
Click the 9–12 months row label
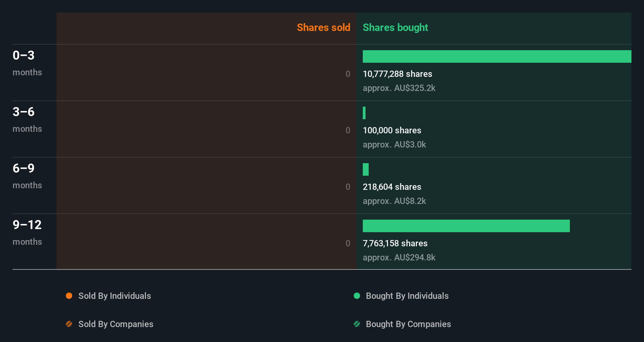[x=27, y=233]
